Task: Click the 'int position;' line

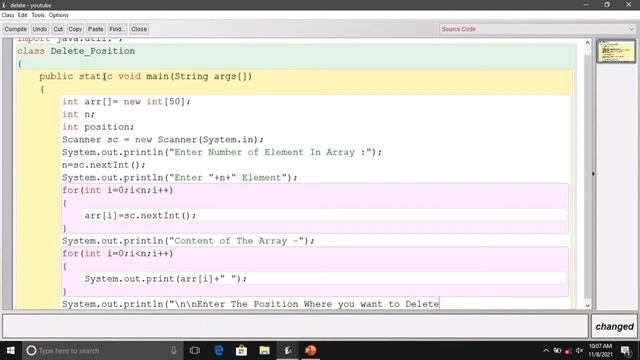Action: [98, 127]
